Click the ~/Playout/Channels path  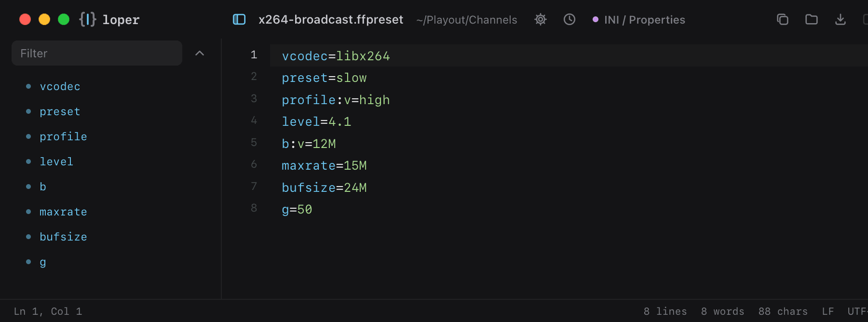tap(467, 20)
